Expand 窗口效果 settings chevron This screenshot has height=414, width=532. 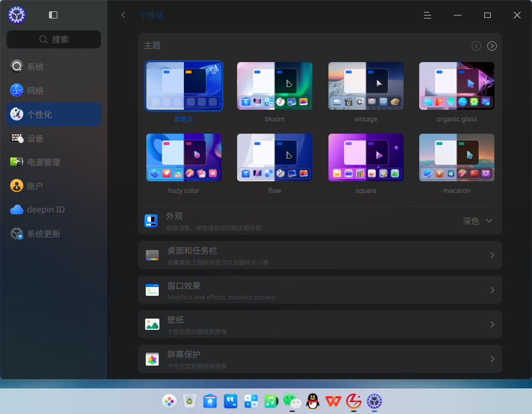pos(493,290)
